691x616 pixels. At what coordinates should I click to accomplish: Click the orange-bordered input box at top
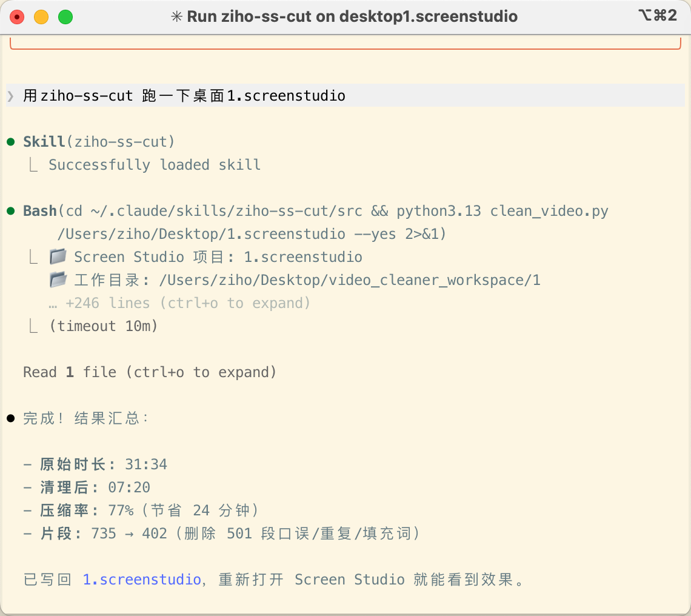[x=345, y=44]
